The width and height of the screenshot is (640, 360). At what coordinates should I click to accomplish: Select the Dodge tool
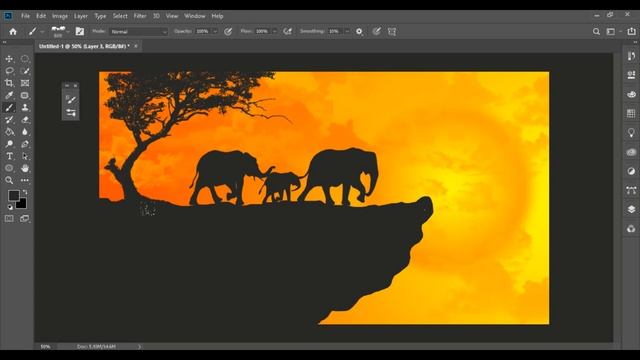point(9,144)
